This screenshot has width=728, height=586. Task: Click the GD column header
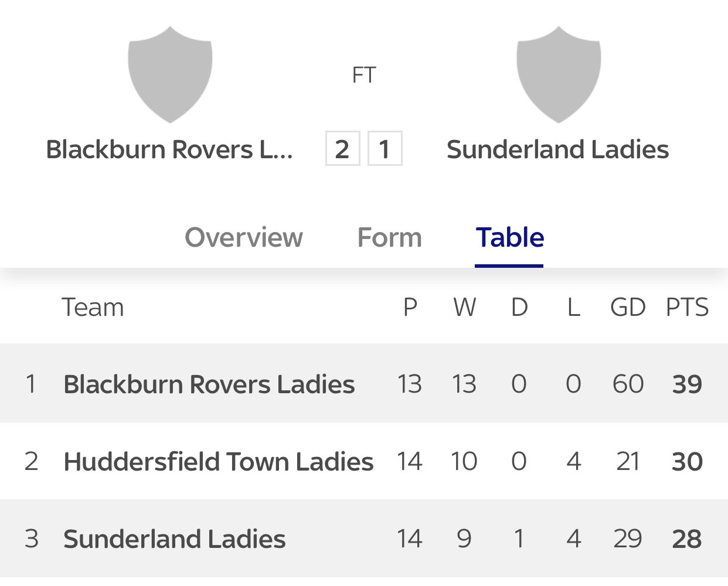click(628, 308)
